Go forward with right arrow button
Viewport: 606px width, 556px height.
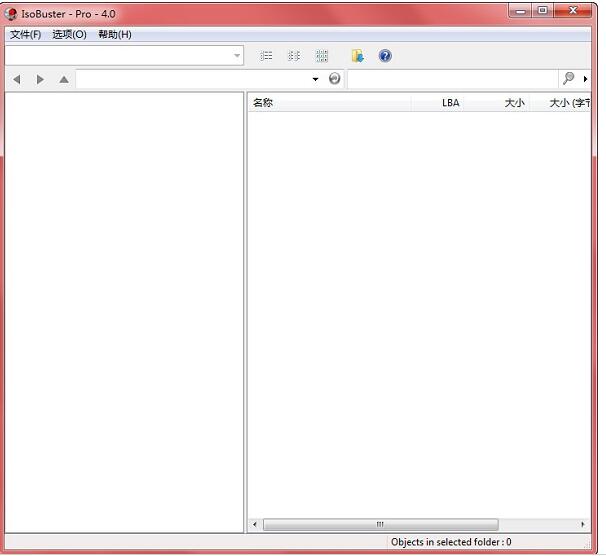click(40, 79)
